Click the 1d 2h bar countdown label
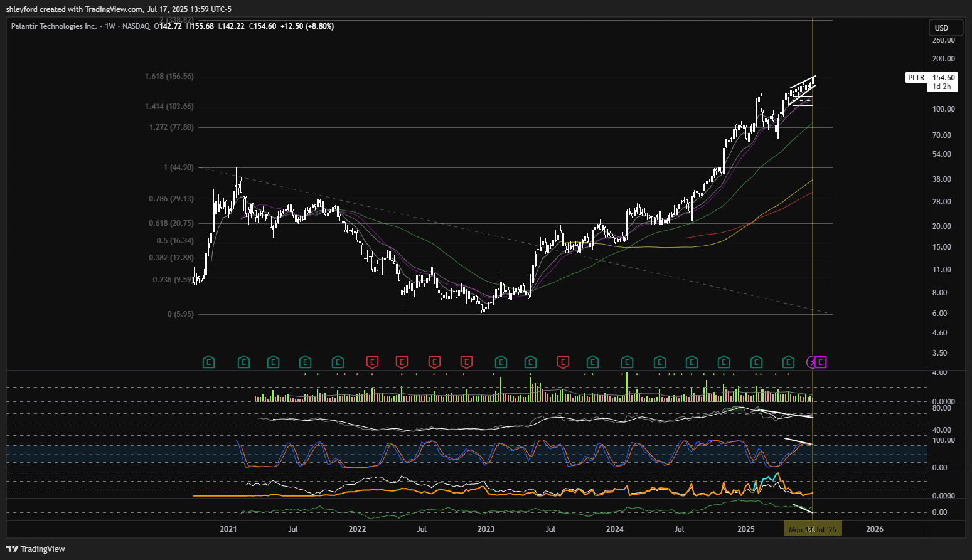972x560 pixels. [x=943, y=87]
